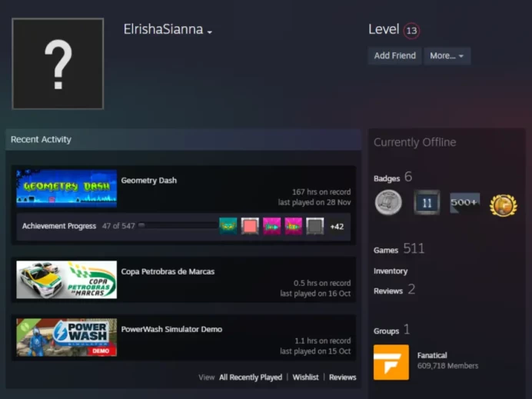This screenshot has height=399, width=532.
Task: Open the Groups 1 link
Action: [392, 330]
